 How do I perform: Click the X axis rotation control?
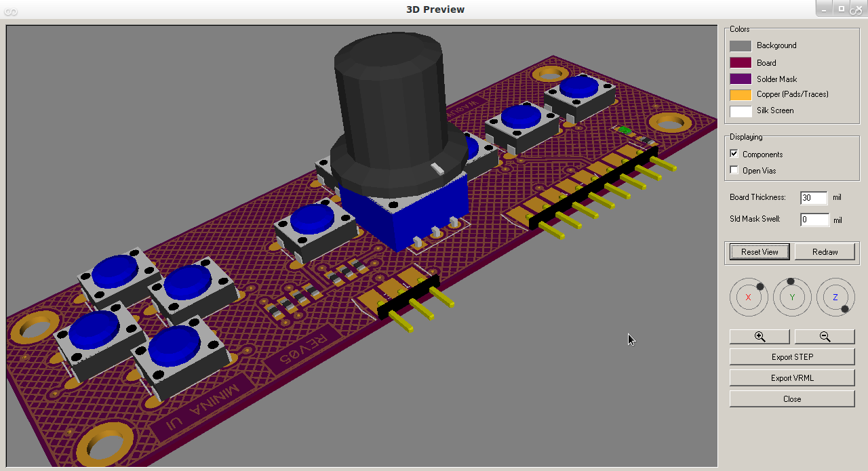[x=749, y=297]
